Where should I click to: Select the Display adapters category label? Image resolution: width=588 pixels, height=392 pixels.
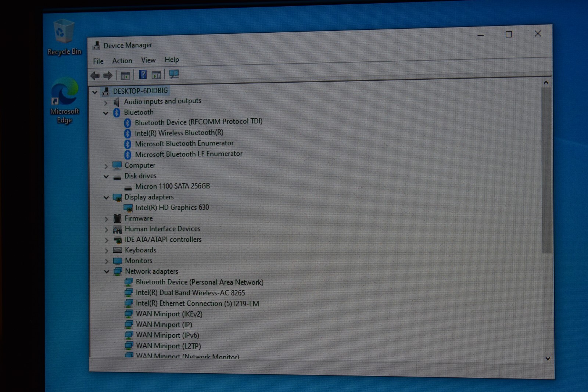(149, 197)
